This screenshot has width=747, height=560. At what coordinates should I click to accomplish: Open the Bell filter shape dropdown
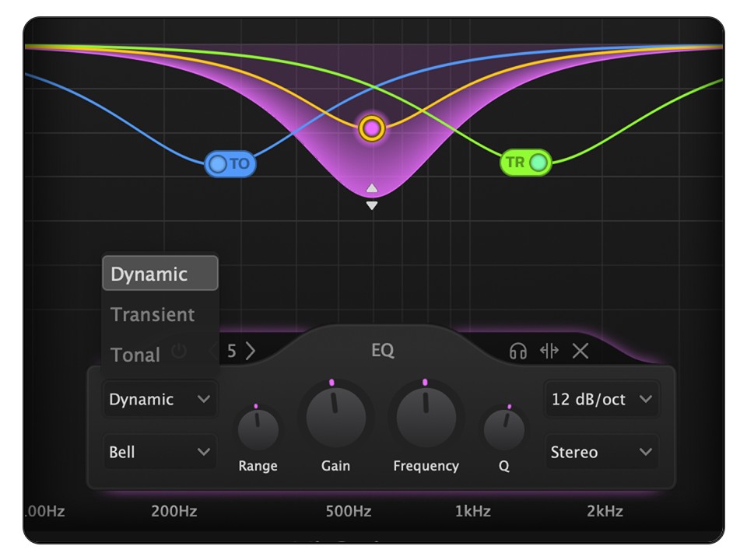160,452
